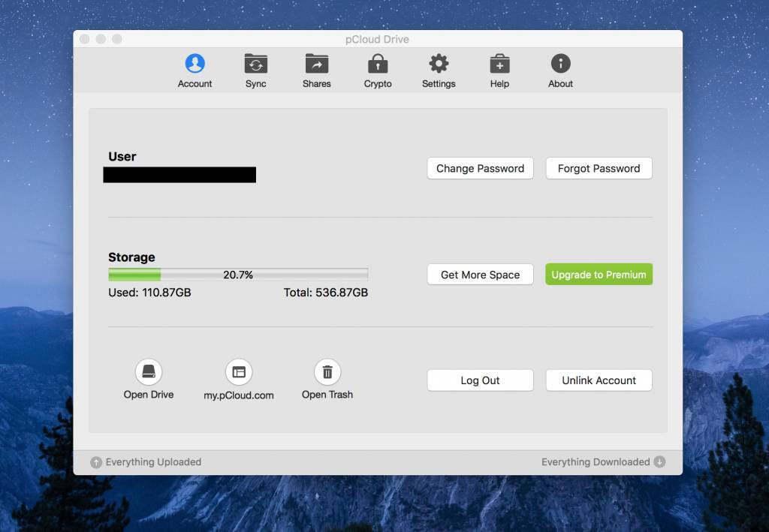The image size is (769, 532).
Task: Click the "Storage" heading
Action: click(x=131, y=257)
